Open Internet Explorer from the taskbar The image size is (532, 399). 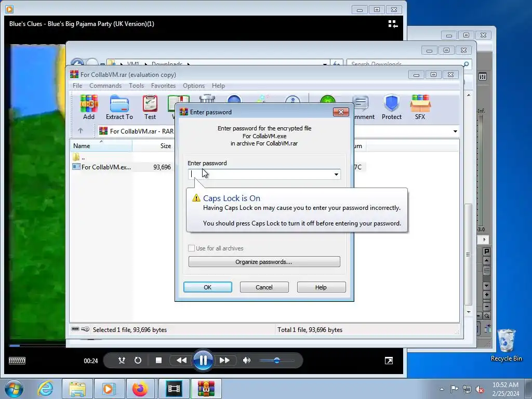pyautogui.click(x=46, y=389)
